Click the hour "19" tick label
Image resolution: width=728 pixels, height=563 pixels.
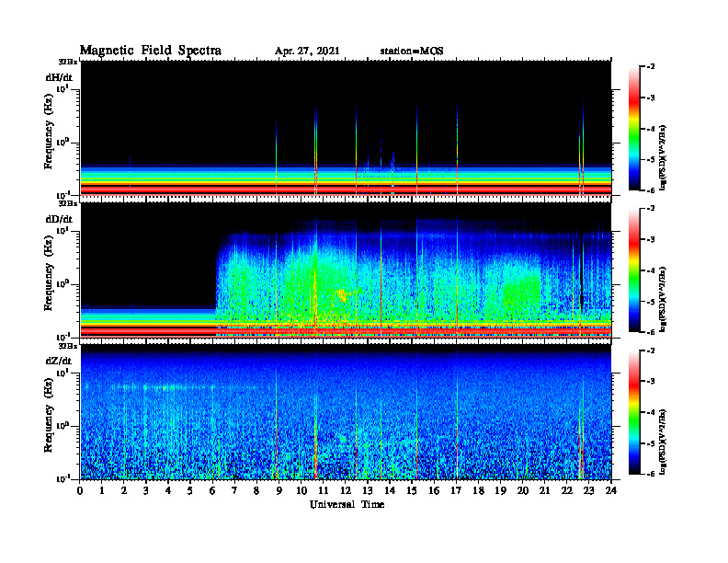coord(500,490)
